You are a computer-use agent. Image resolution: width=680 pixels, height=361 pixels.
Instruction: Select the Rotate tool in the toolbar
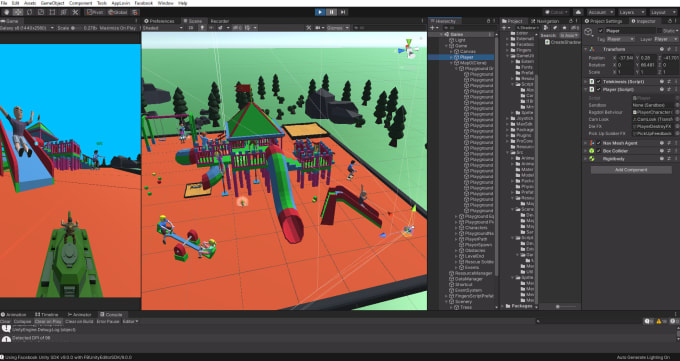[x=29, y=12]
